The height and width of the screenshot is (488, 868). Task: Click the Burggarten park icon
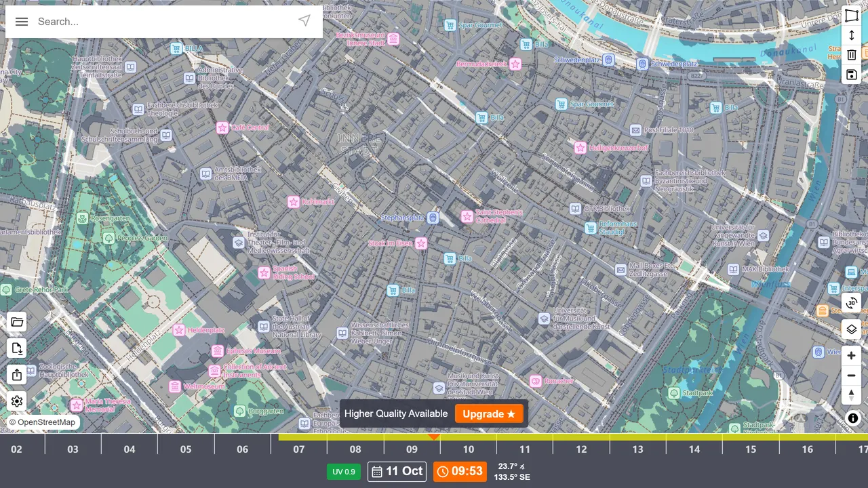click(x=239, y=411)
